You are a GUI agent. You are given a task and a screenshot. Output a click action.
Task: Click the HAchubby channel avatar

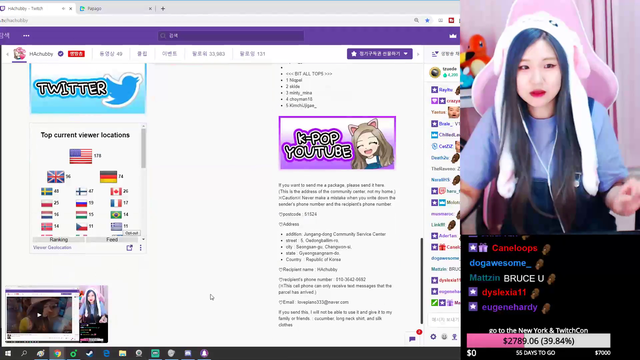19,53
